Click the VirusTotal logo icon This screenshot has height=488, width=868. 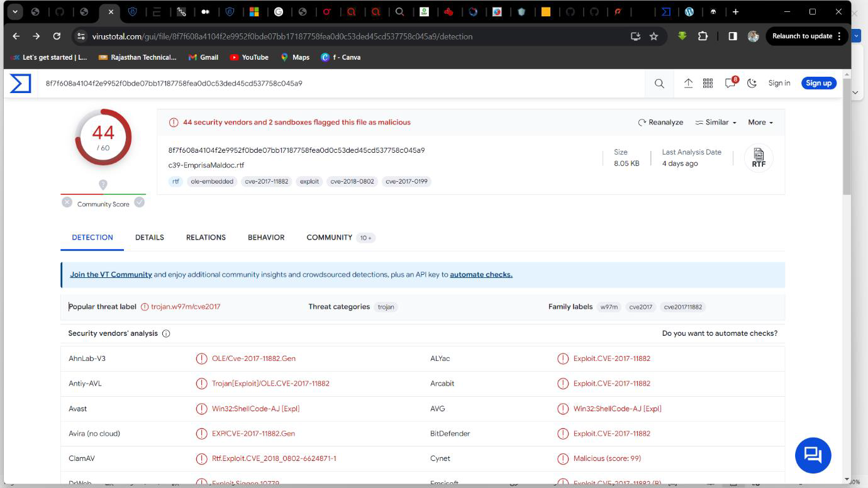point(20,83)
